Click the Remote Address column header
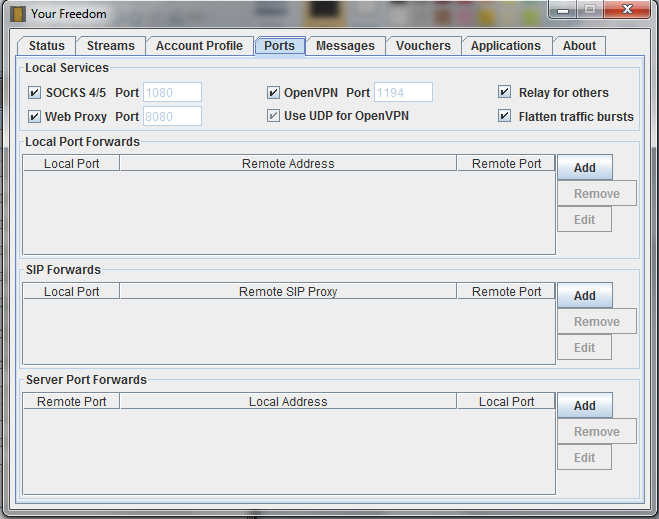 click(x=288, y=163)
